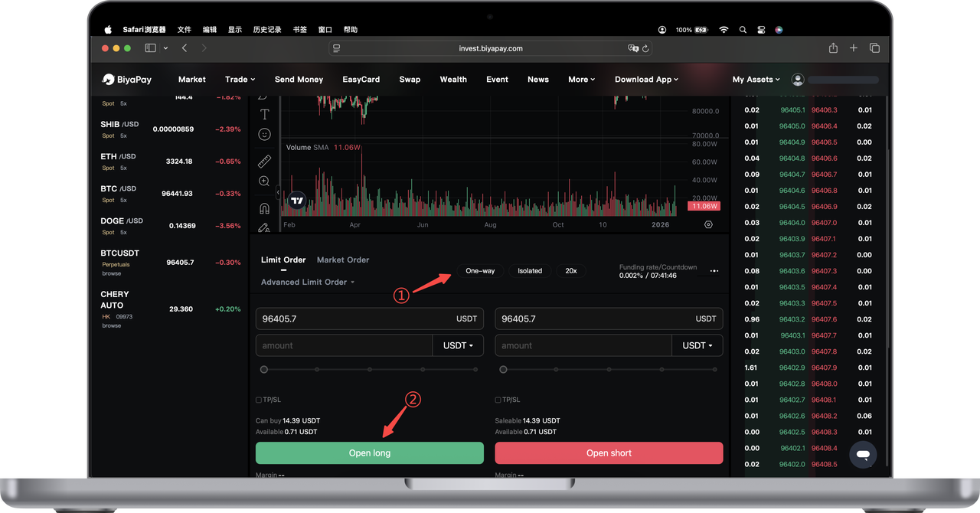The image size is (980, 513).
Task: Select the ruler measure tool
Action: pos(264,161)
